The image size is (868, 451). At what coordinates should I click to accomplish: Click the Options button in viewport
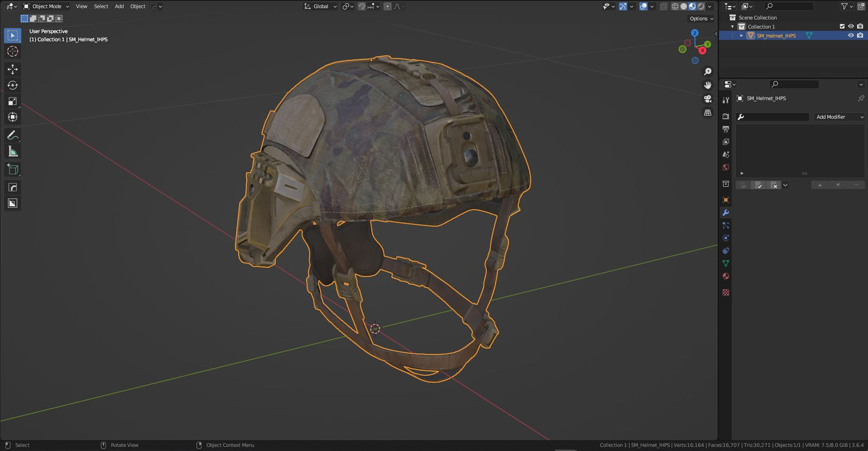pyautogui.click(x=700, y=19)
